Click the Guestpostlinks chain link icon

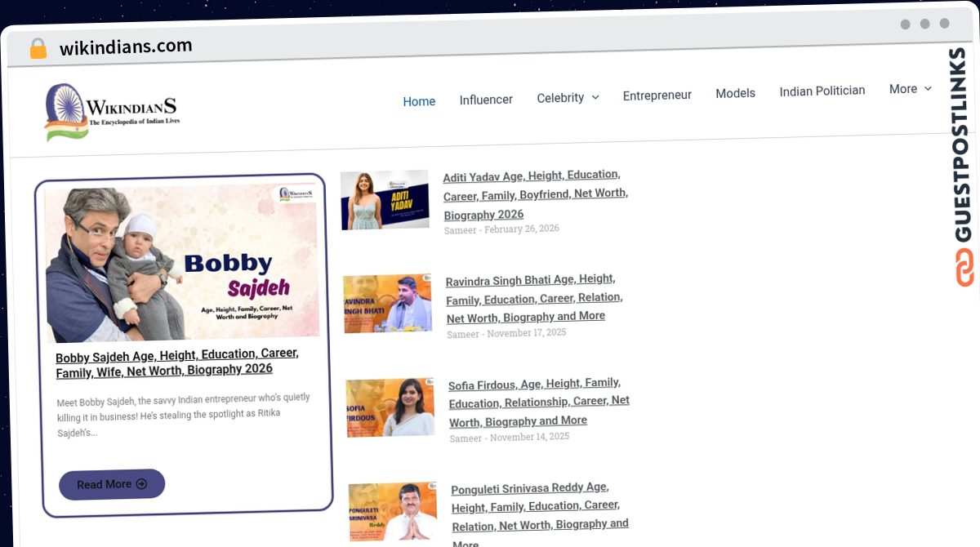tap(964, 268)
